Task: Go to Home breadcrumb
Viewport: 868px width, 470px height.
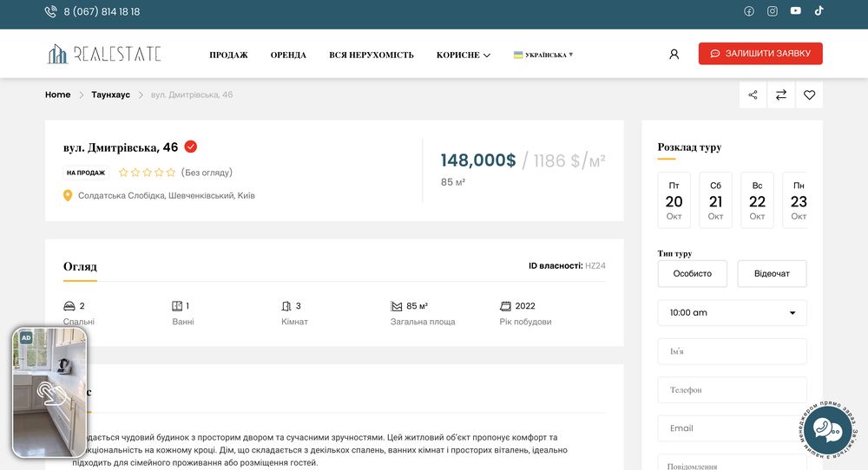Action: pyautogui.click(x=57, y=95)
